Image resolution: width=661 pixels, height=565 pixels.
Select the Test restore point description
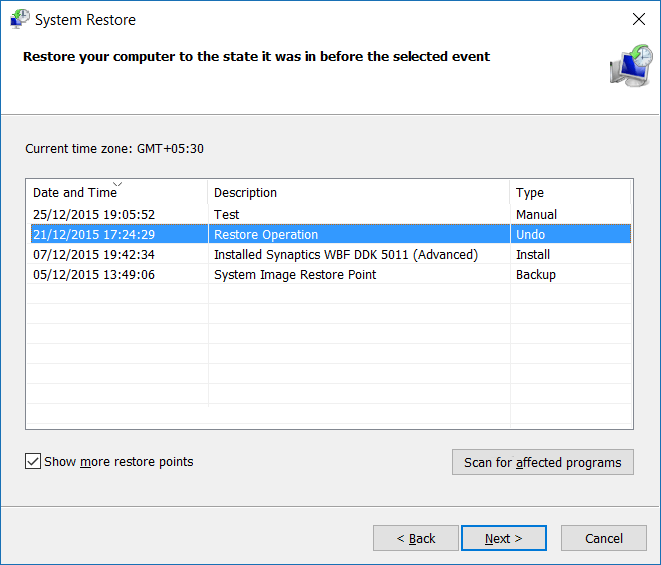(x=227, y=214)
